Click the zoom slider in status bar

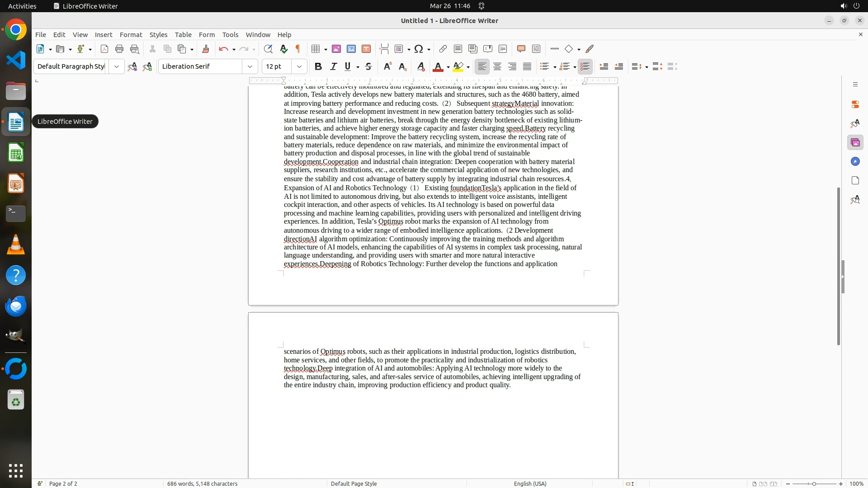[814, 483]
